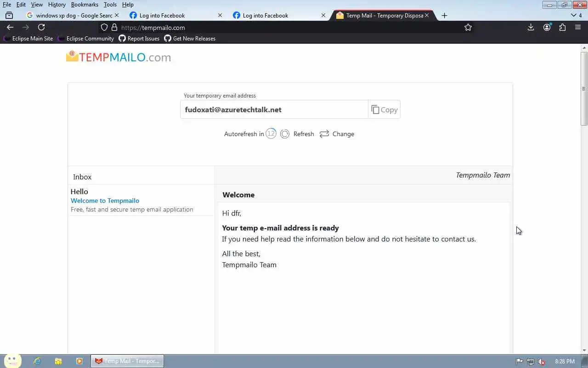Viewport: 588px width, 368px height.
Task: Click the URL address bar
Action: click(x=289, y=28)
